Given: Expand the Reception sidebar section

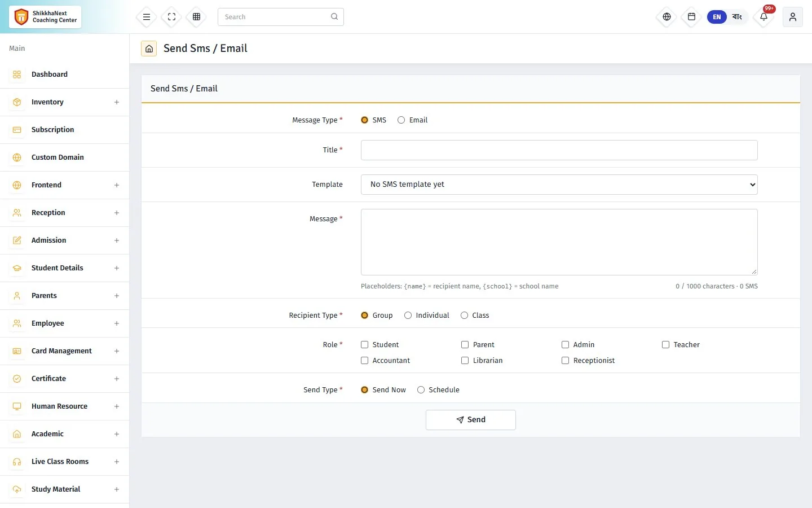Looking at the screenshot, I should click(x=117, y=213).
